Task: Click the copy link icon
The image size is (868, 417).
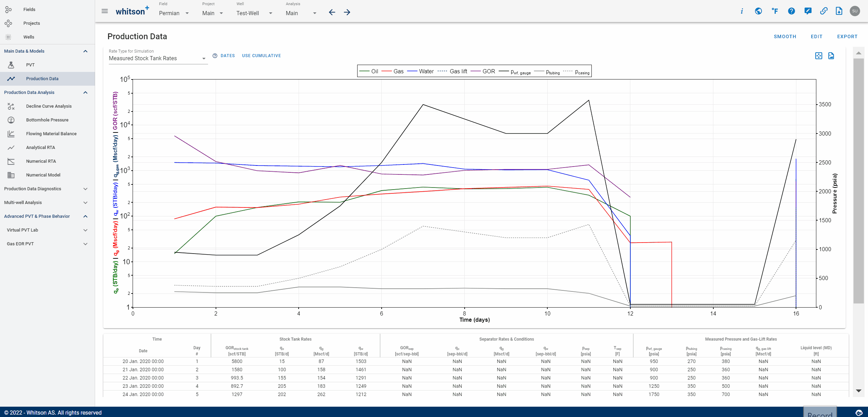Action: [x=824, y=11]
